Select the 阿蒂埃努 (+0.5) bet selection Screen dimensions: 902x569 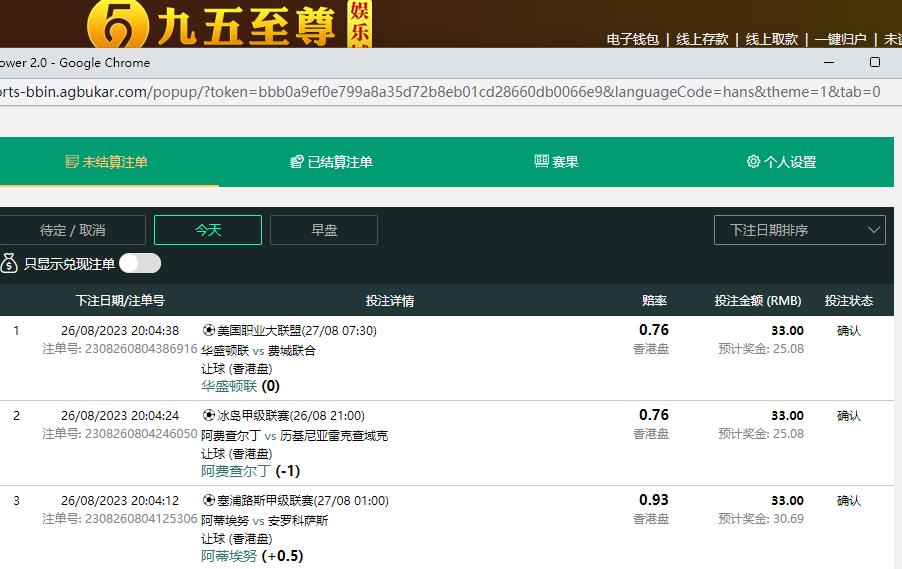[x=252, y=556]
